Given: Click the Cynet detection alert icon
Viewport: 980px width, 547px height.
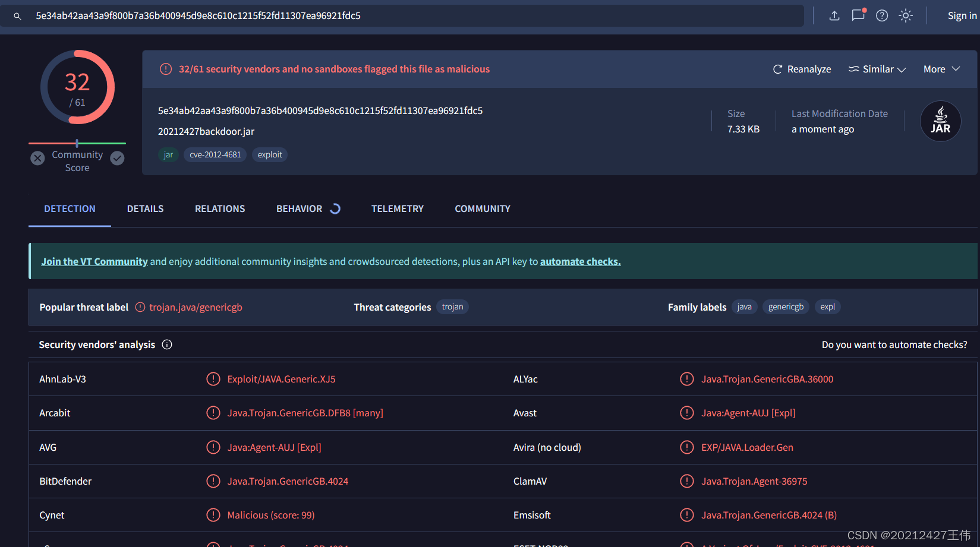Looking at the screenshot, I should [x=213, y=515].
